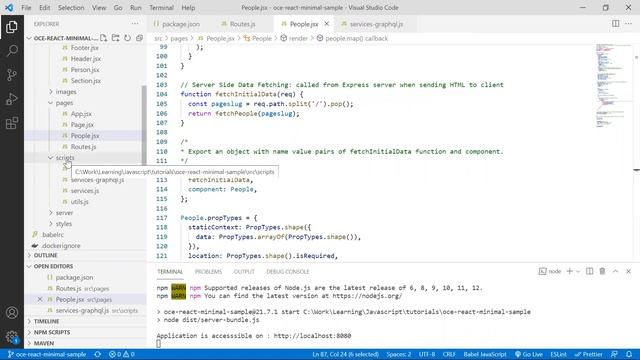
Task: Kill the terminal with trash icon
Action: coord(602,271)
